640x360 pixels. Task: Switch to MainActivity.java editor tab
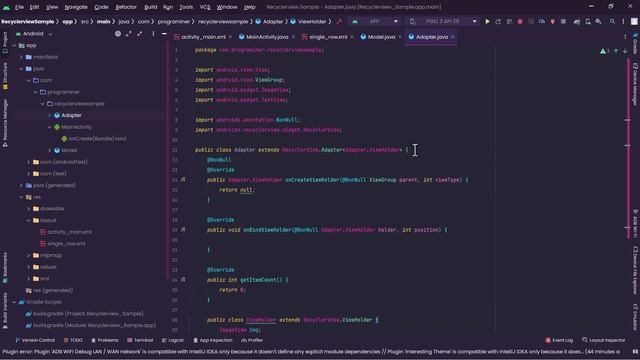tap(267, 37)
